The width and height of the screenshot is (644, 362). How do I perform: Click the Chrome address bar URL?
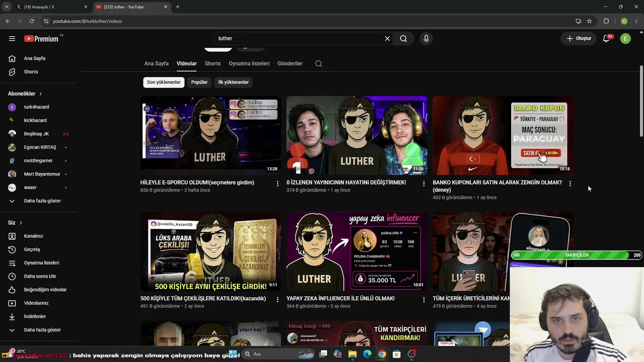(88, 21)
